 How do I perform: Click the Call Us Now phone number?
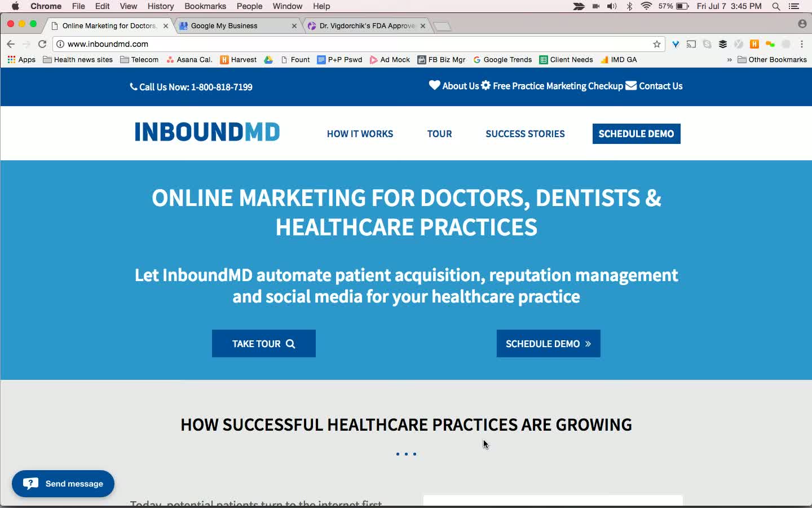coord(191,87)
